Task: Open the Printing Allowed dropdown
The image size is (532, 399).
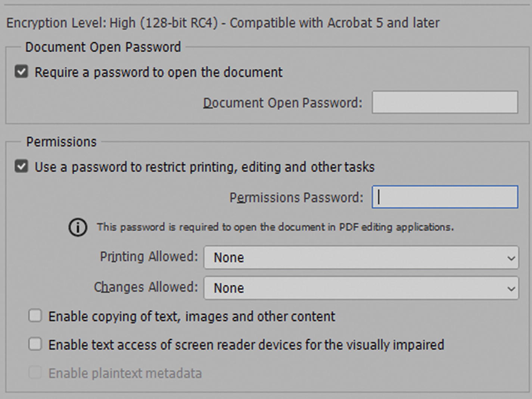Action: 361,257
